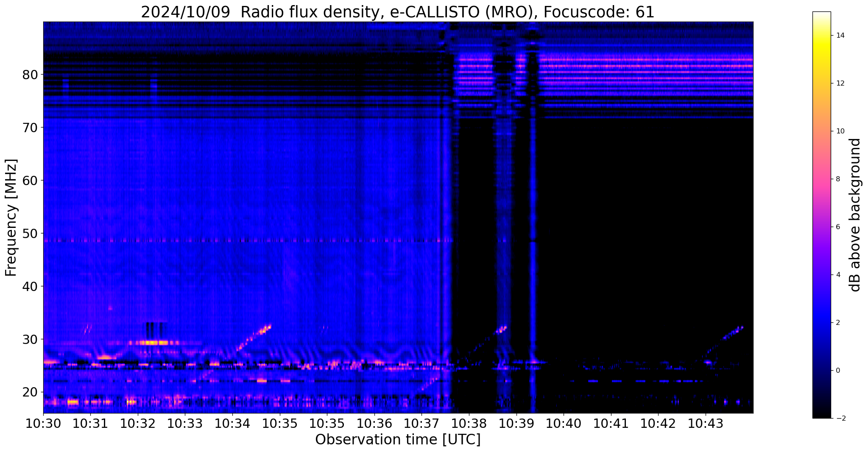
Task: Click the colorbar gradient strip
Action: coord(821,215)
